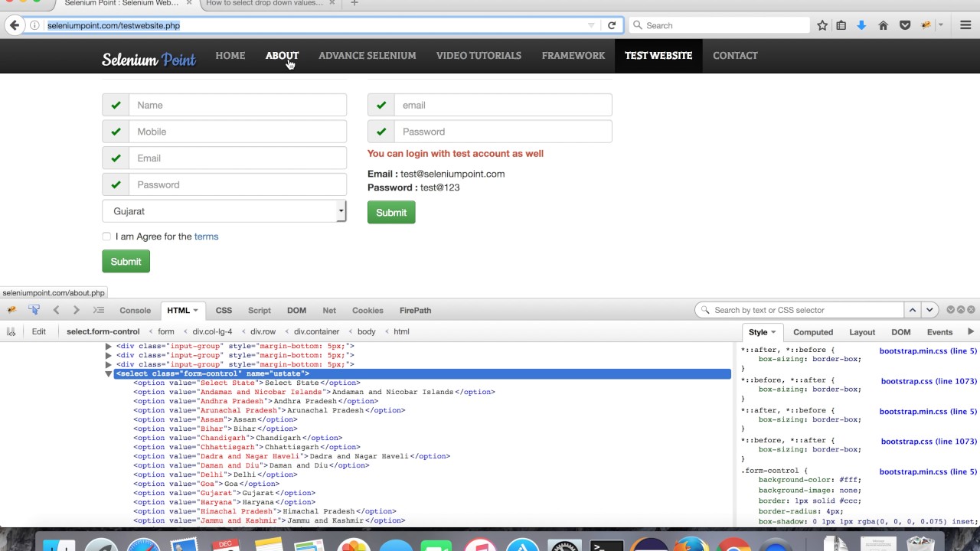Show address bar history dropdown
Screen dimensions: 980x551
591,25
